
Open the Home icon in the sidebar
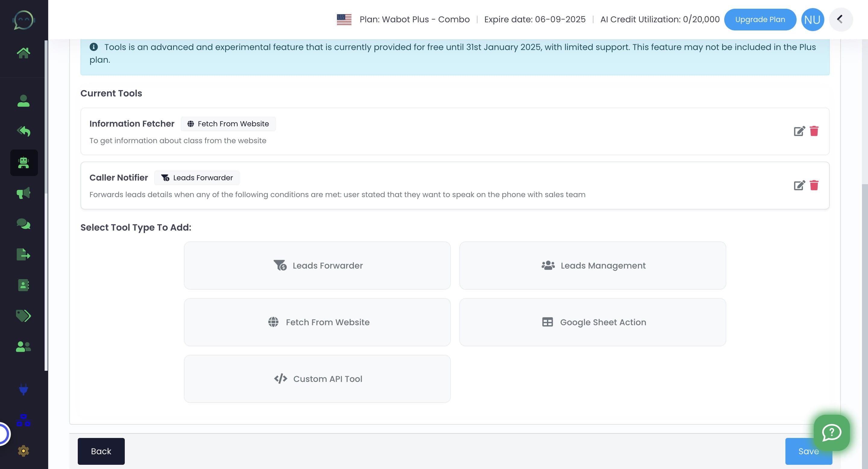click(x=24, y=52)
